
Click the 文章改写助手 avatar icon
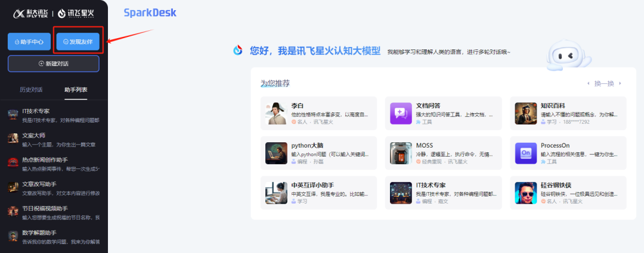point(13,187)
